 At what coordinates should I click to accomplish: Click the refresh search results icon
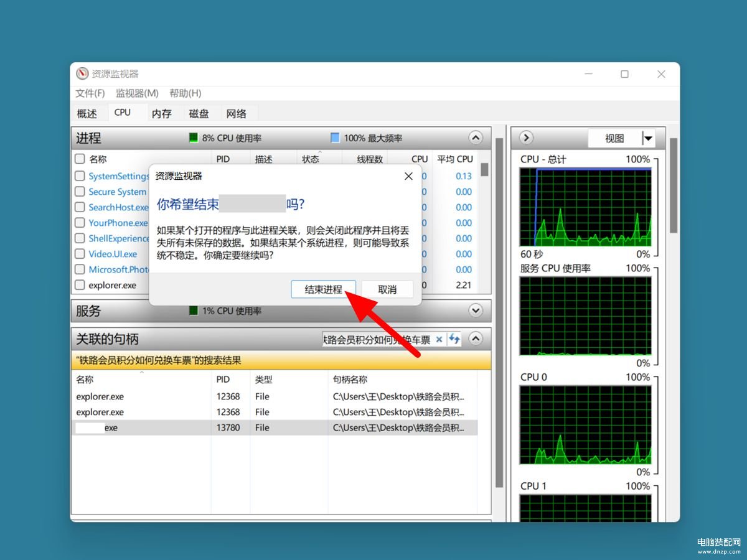[x=454, y=339]
